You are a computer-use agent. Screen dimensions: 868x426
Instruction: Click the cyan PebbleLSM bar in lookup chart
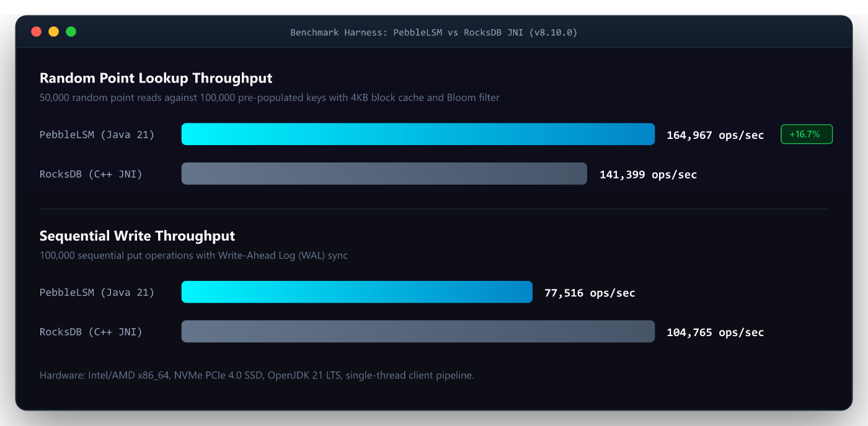coord(418,134)
